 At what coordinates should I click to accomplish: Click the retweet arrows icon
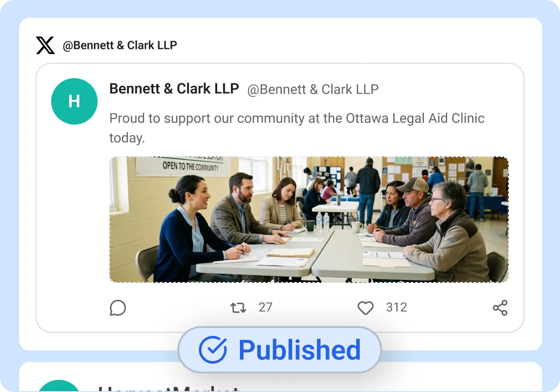[238, 308]
